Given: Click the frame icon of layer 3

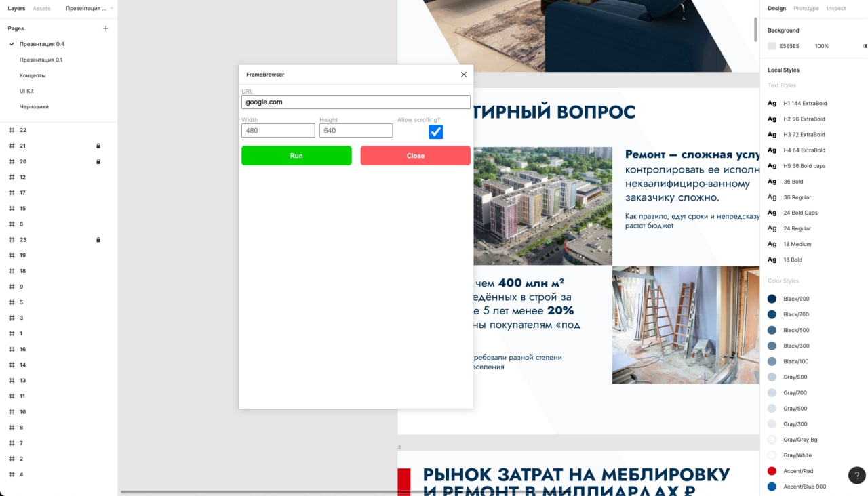Looking at the screenshot, I should click(12, 318).
